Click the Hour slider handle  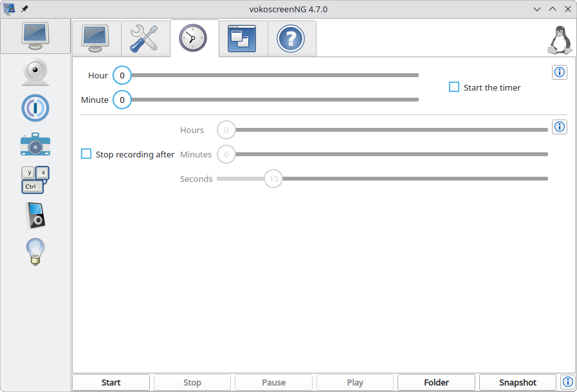coord(122,75)
